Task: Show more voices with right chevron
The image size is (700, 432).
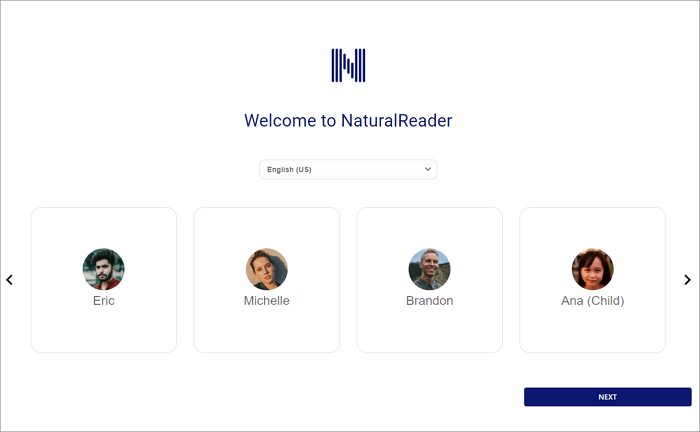Action: pyautogui.click(x=688, y=280)
